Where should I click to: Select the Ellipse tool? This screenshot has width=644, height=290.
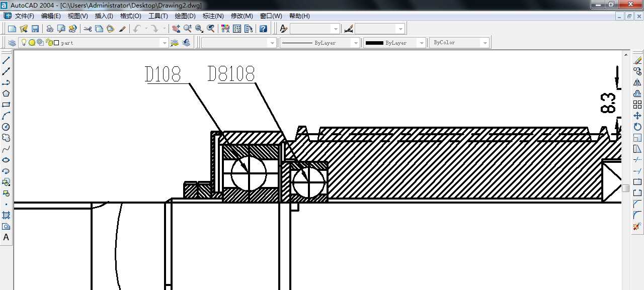point(6,160)
